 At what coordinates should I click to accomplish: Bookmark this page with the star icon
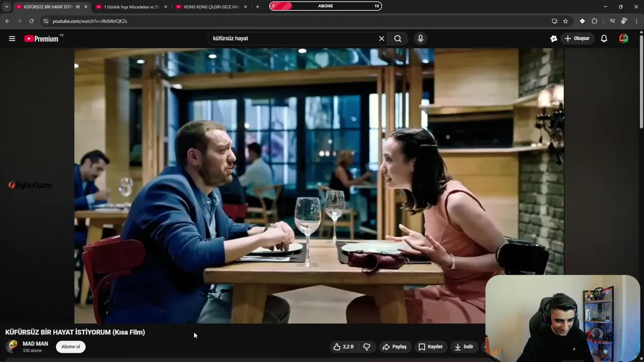[x=566, y=21]
